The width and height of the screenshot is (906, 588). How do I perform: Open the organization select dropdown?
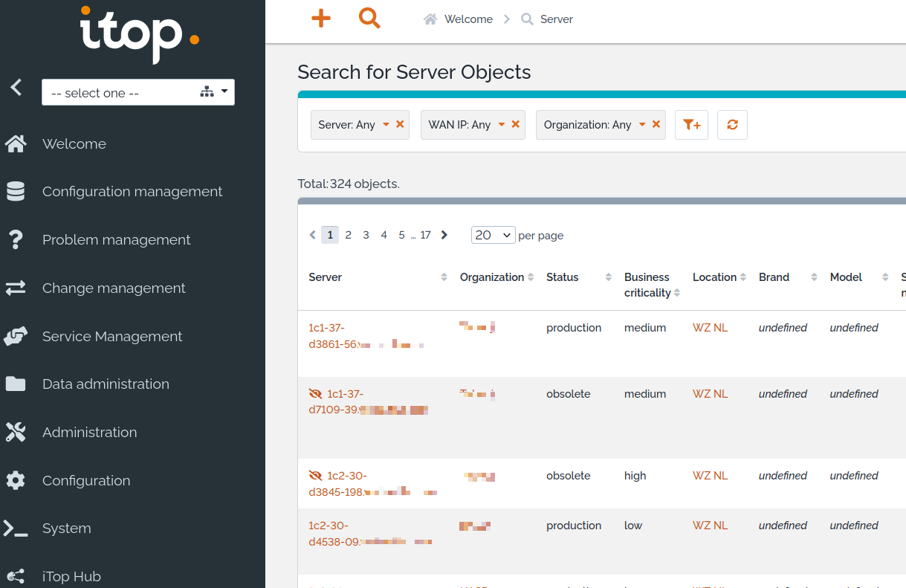pyautogui.click(x=138, y=92)
